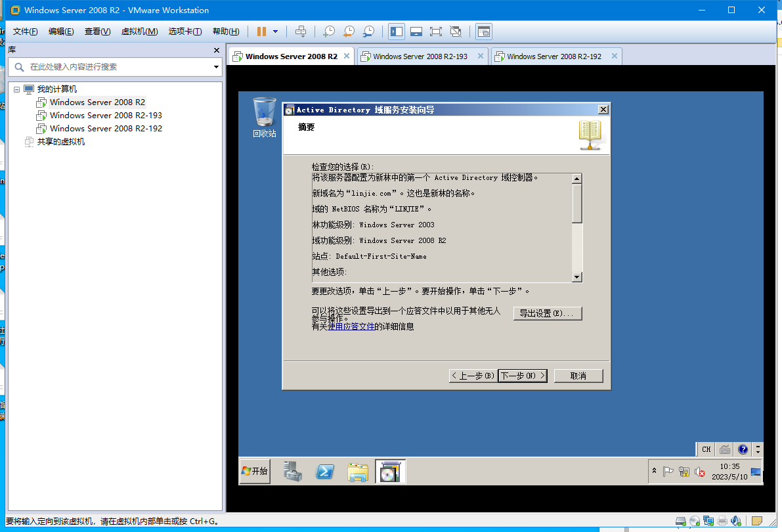Click the muted speaker icon in guest tray
782x532 pixels.
[x=699, y=471]
